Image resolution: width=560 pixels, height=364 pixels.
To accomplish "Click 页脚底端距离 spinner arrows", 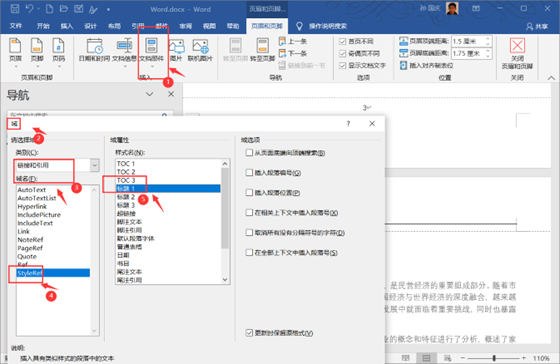I will click(x=488, y=54).
